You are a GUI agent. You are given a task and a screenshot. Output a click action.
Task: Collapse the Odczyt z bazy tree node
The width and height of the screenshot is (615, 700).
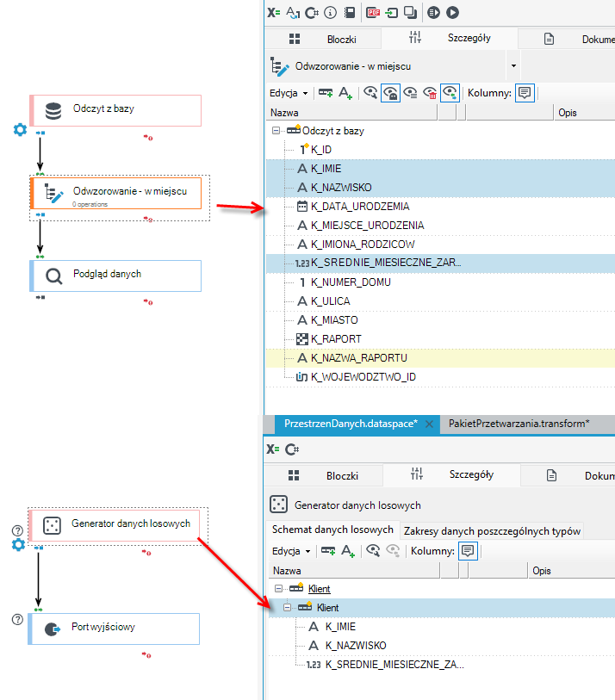point(276,131)
